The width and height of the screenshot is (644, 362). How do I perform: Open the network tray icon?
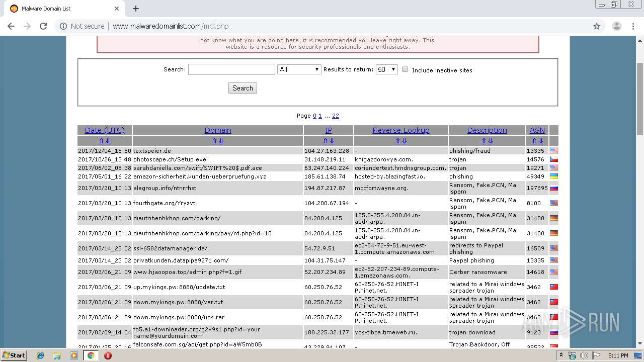point(572,355)
